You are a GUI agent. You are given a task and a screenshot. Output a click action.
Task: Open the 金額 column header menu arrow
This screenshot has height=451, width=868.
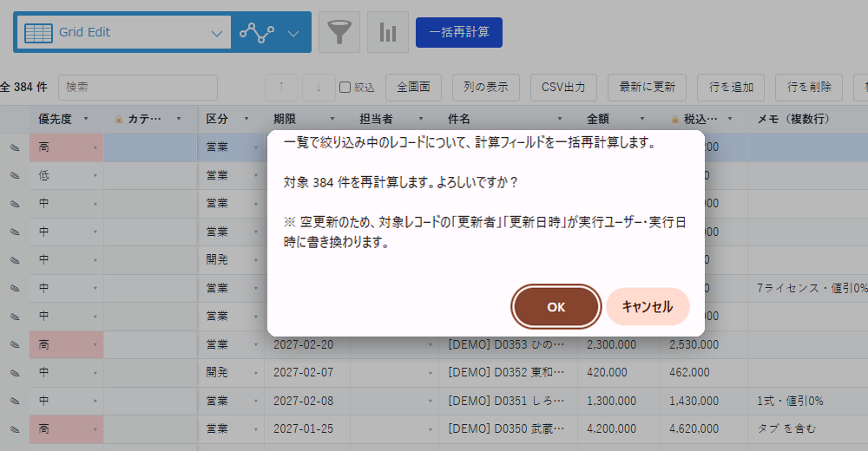[642, 119]
